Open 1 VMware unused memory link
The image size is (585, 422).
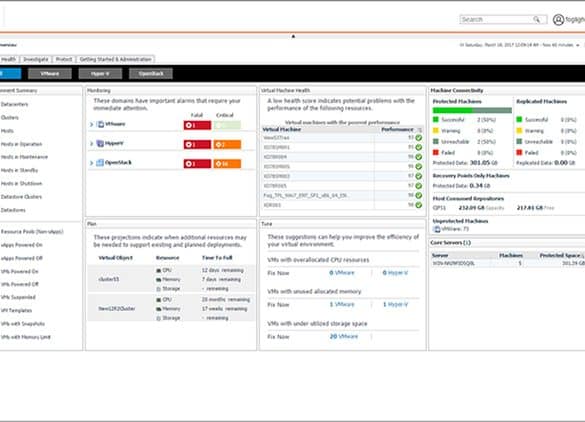pos(342,304)
